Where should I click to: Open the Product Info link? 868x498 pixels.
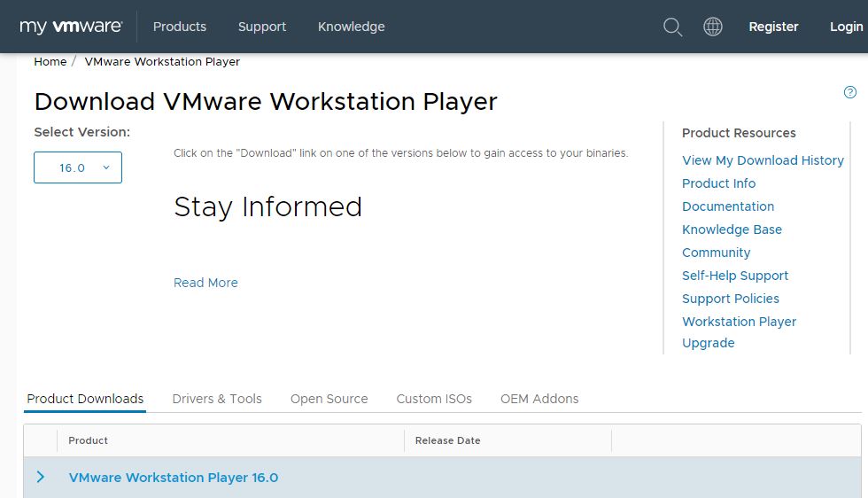coord(718,183)
